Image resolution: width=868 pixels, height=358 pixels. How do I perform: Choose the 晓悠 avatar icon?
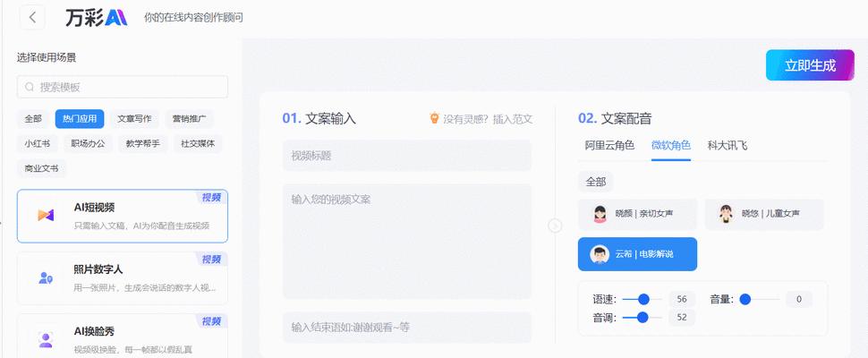point(726,214)
